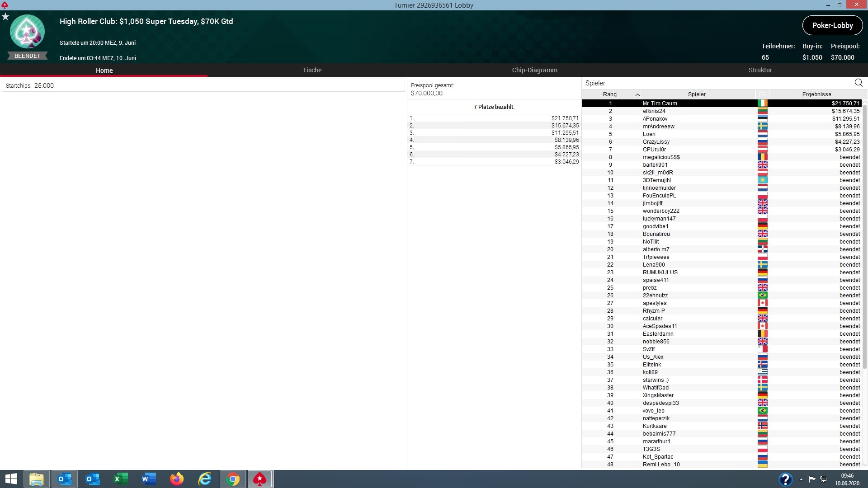Open the Word taskbar icon
This screenshot has width=868, height=488.
pos(148,479)
